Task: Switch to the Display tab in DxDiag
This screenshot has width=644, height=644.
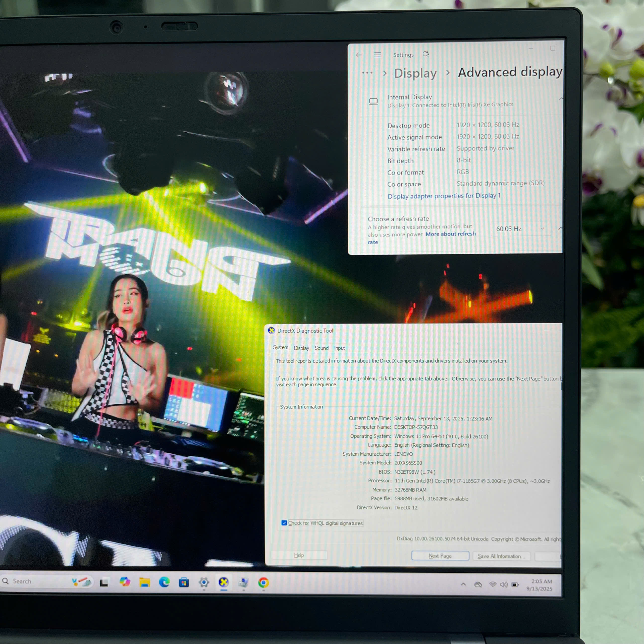Action: (301, 348)
